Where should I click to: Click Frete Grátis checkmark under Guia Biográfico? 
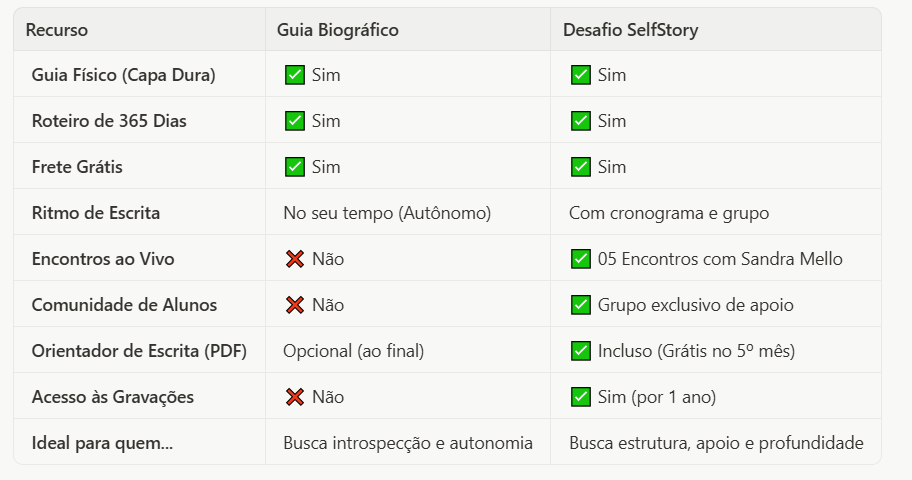pyautogui.click(x=295, y=167)
